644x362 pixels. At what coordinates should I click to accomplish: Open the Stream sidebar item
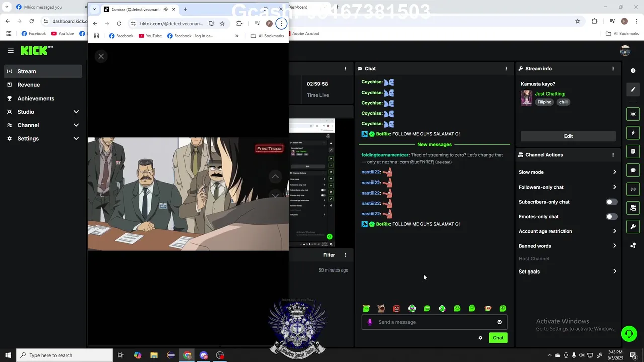click(43, 71)
